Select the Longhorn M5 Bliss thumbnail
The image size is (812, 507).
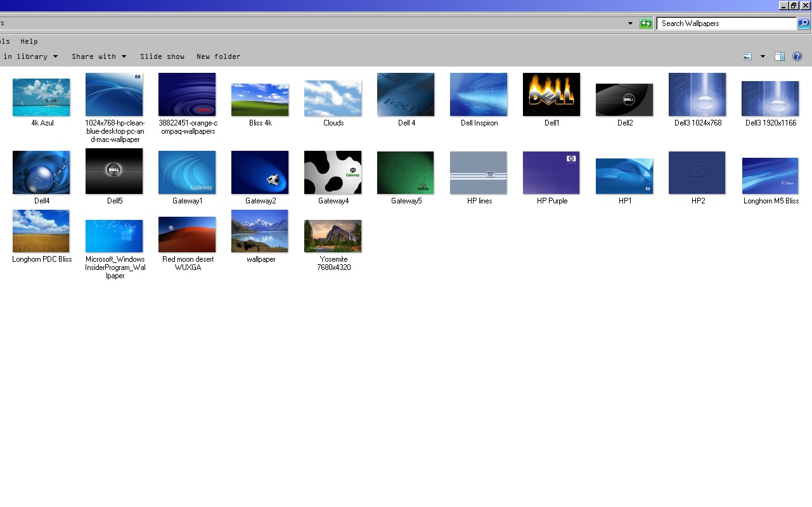pos(770,176)
